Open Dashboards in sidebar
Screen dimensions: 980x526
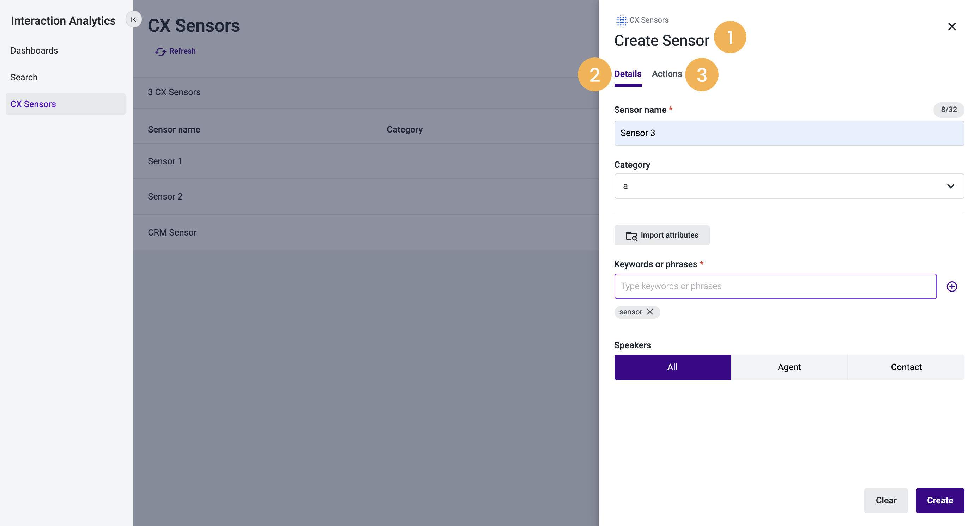[x=34, y=50]
